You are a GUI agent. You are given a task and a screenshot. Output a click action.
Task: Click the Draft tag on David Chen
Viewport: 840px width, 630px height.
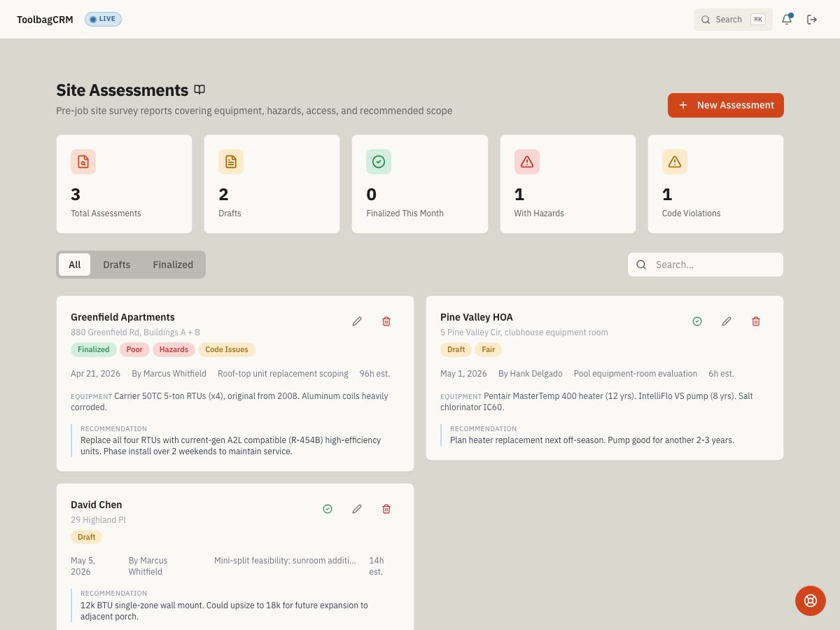(x=86, y=537)
